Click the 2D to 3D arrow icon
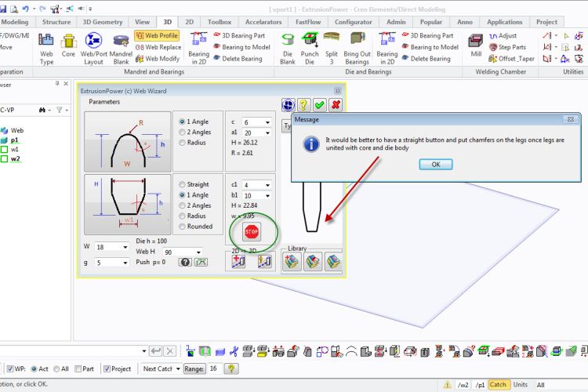This screenshot has width=588, height=392. tap(264, 261)
